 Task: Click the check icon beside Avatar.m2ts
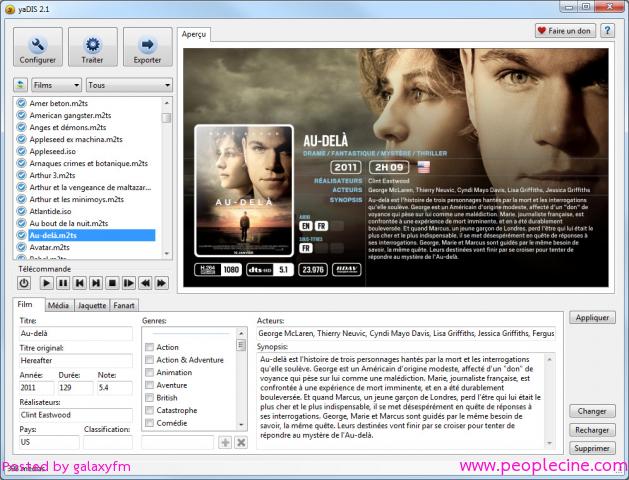pos(21,247)
